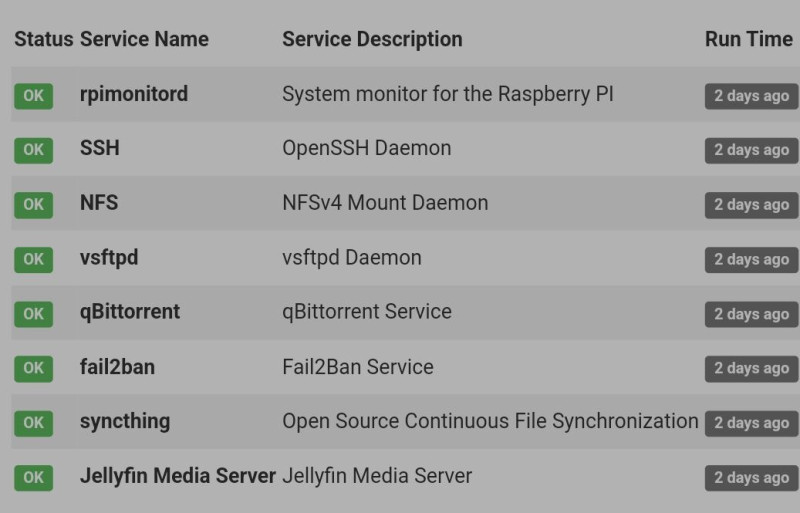Screen dimensions: 800x513
Task: Click the OK status badge for fail2ban
Action: pyautogui.click(x=33, y=368)
